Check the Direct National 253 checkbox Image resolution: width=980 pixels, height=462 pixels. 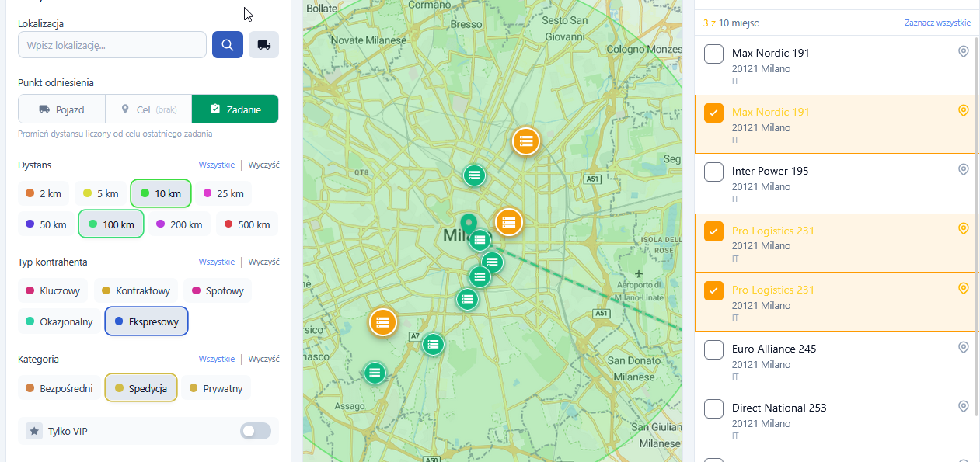713,409
